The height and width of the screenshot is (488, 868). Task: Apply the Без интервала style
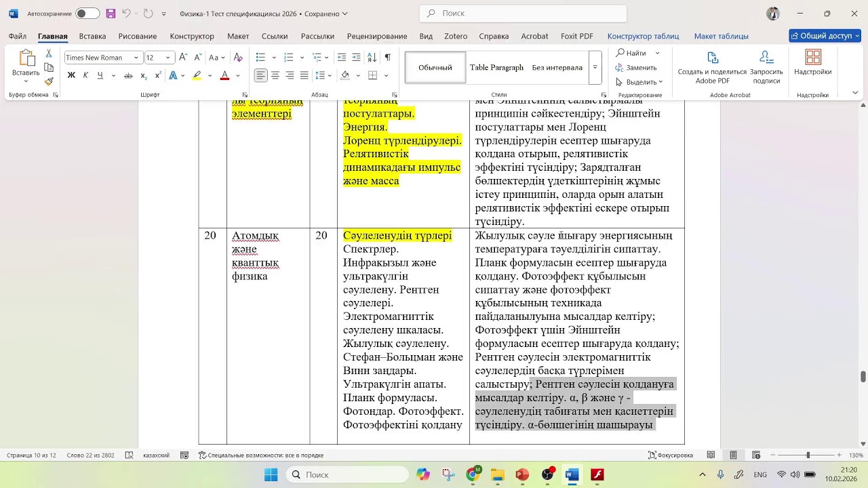point(557,68)
